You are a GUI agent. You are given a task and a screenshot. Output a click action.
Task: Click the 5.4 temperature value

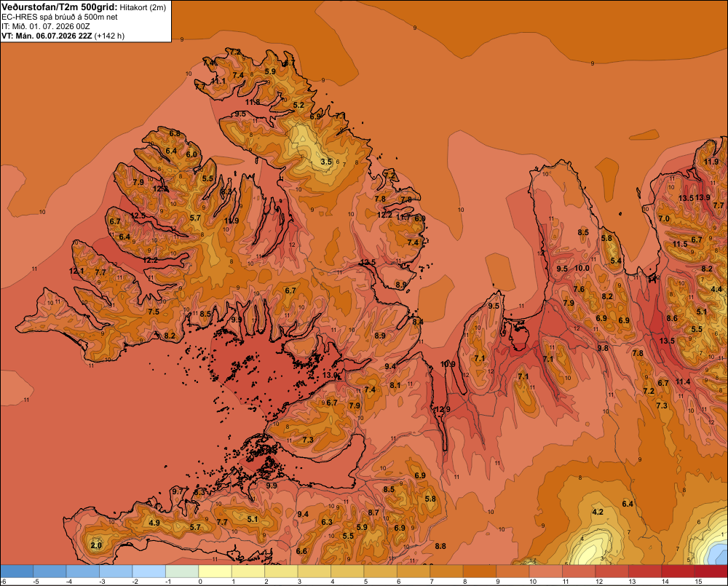(616, 261)
